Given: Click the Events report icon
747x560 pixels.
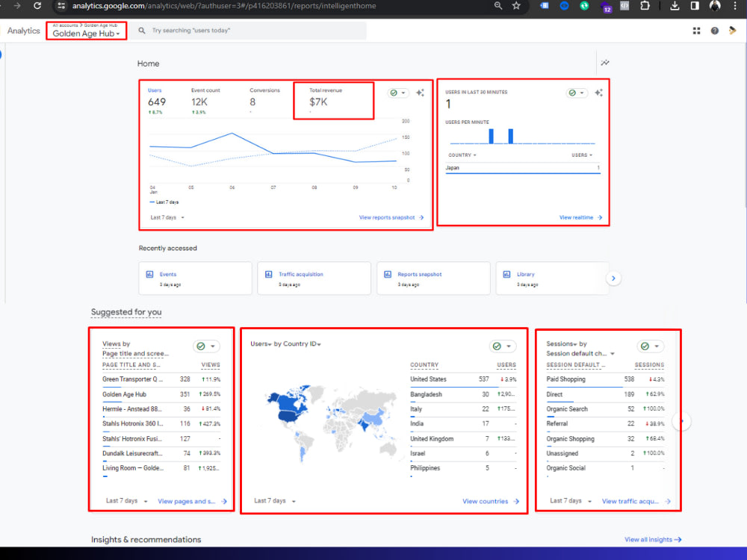Looking at the screenshot, I should (149, 274).
